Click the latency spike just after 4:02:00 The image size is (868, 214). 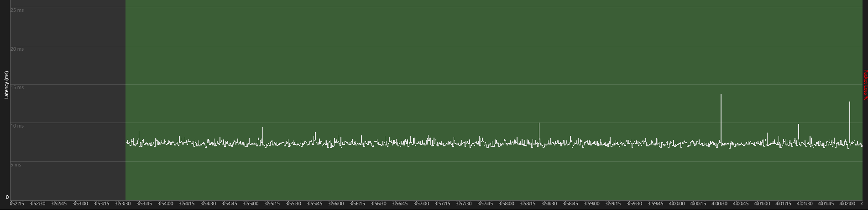tap(850, 122)
